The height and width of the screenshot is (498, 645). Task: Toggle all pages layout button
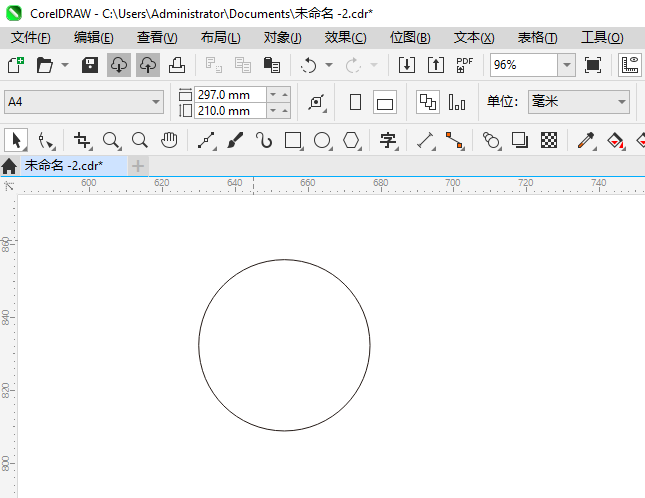click(428, 102)
